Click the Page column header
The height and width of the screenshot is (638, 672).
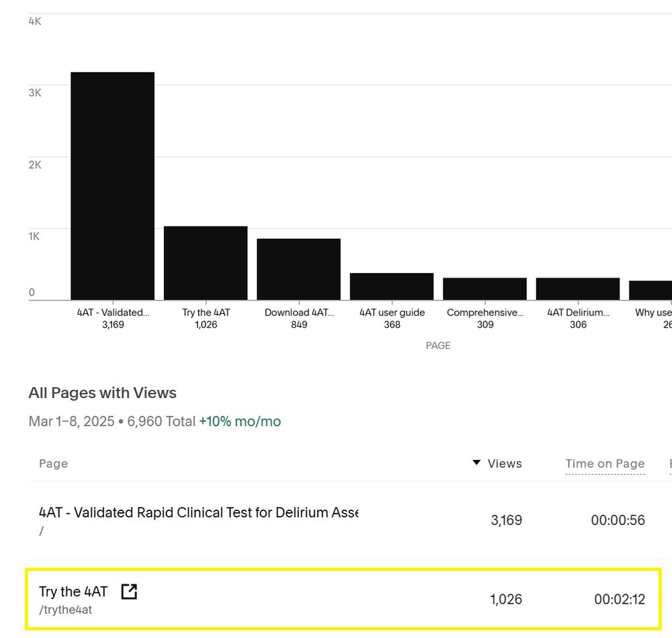(x=54, y=463)
